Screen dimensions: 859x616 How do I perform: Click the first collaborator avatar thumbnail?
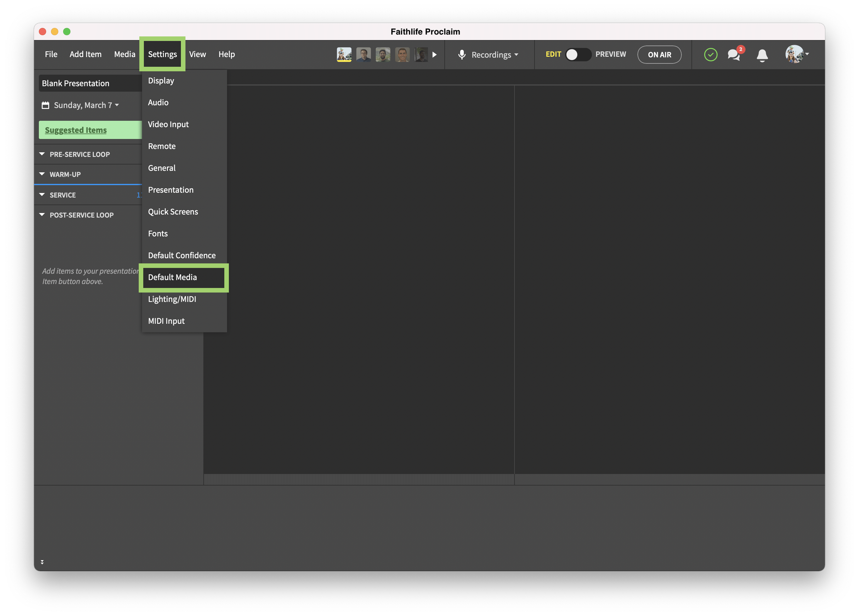tap(344, 55)
